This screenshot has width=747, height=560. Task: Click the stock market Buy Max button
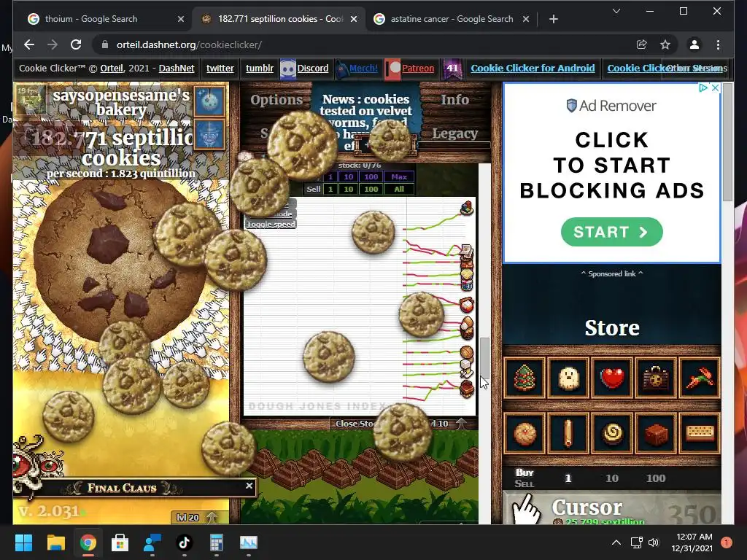[x=399, y=176]
